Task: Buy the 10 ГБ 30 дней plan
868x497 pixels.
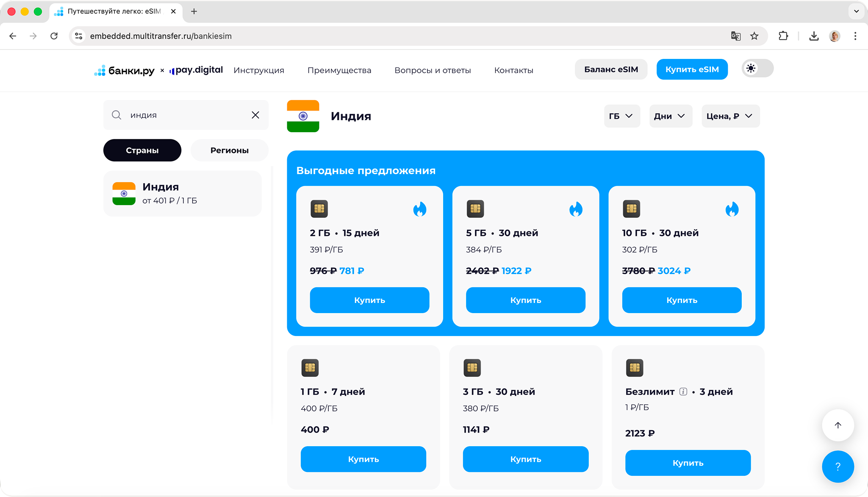Action: coord(681,300)
